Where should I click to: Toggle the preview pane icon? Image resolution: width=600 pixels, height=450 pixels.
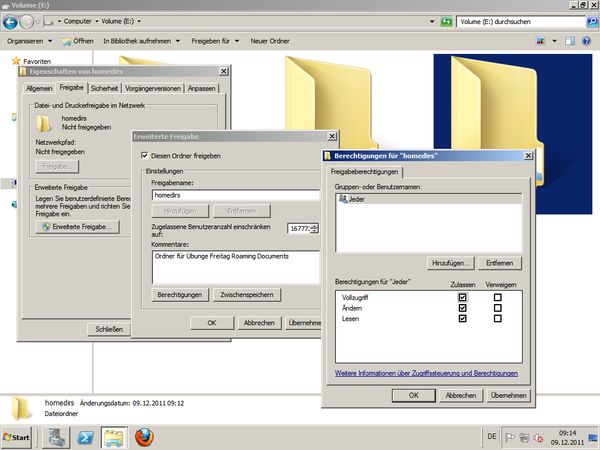coord(568,41)
